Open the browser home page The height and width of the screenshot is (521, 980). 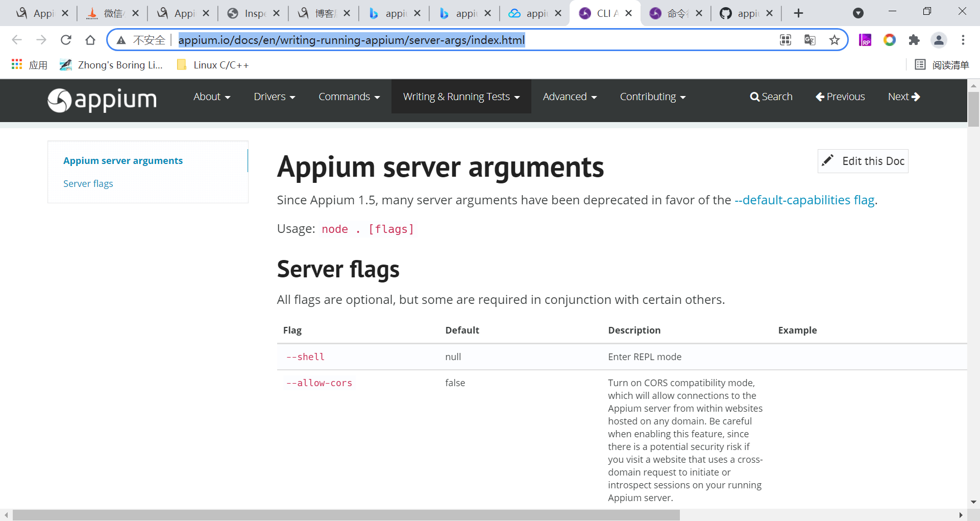pyautogui.click(x=90, y=40)
